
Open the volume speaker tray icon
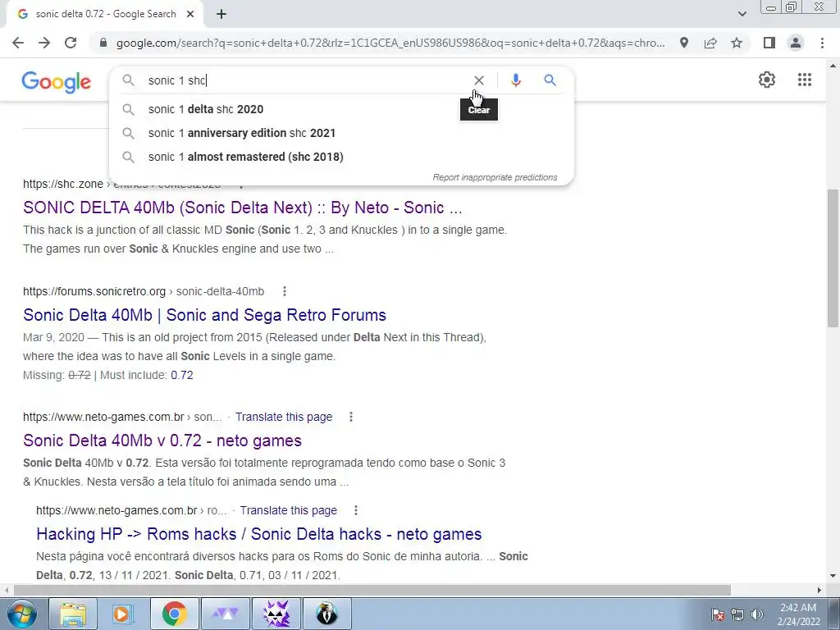tap(757, 614)
